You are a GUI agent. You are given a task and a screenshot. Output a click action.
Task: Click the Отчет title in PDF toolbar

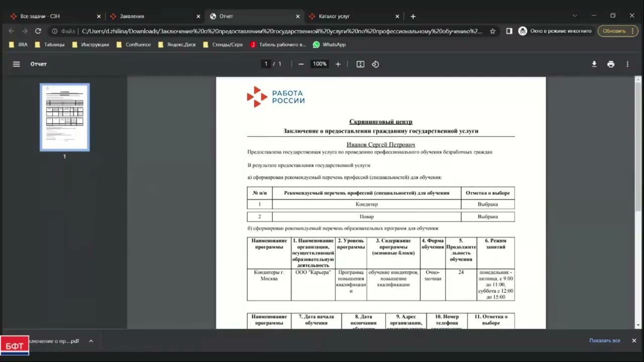(38, 64)
